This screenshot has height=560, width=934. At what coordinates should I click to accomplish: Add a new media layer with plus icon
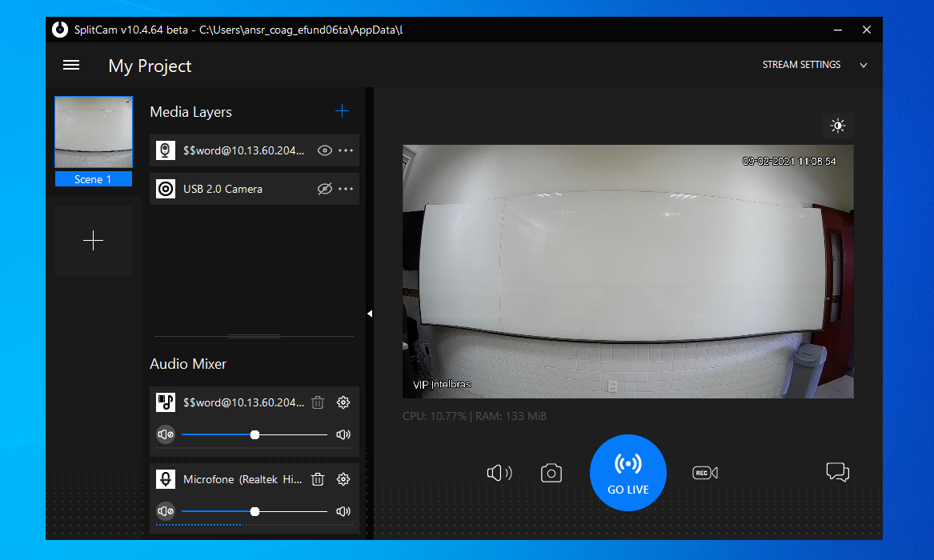coord(342,112)
